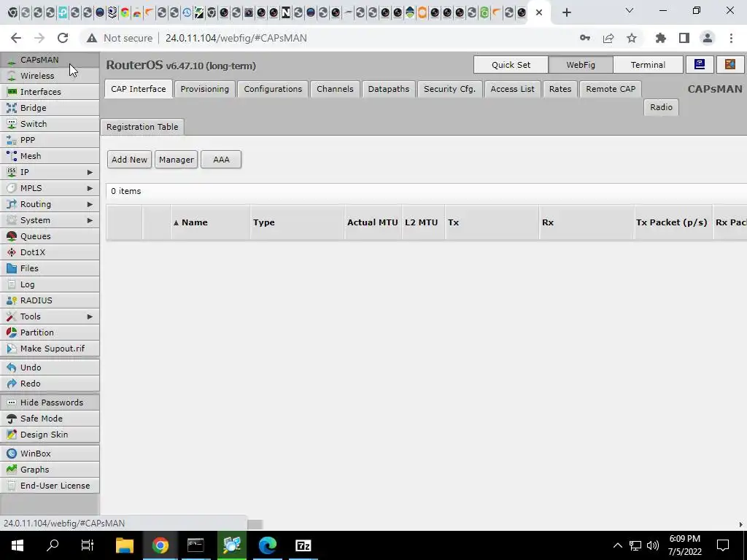Select Dot1X menu entry
This screenshot has width=747, height=560.
pyautogui.click(x=50, y=252)
